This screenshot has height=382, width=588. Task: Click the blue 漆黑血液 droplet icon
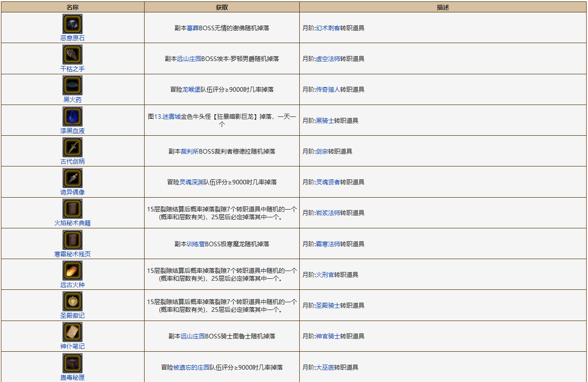point(73,116)
